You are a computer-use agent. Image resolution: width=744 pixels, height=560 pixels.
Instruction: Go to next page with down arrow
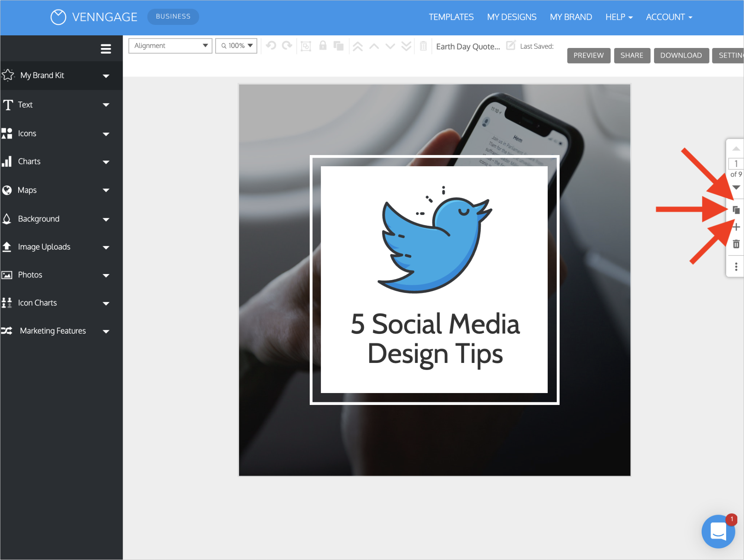click(x=736, y=187)
